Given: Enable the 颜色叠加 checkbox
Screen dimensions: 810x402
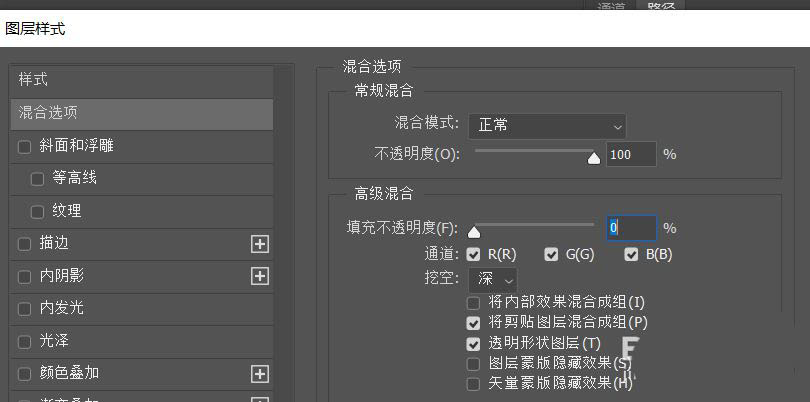Looking at the screenshot, I should click(25, 374).
